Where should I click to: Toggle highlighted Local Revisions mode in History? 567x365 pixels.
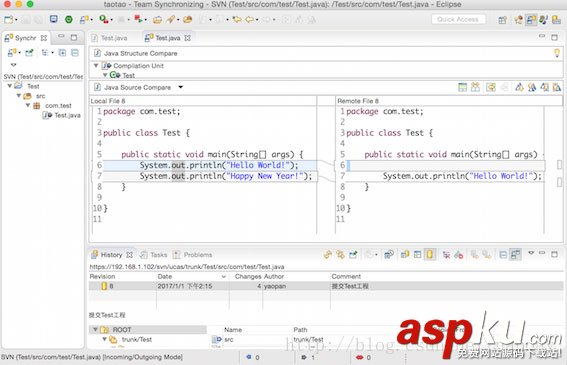[430, 254]
